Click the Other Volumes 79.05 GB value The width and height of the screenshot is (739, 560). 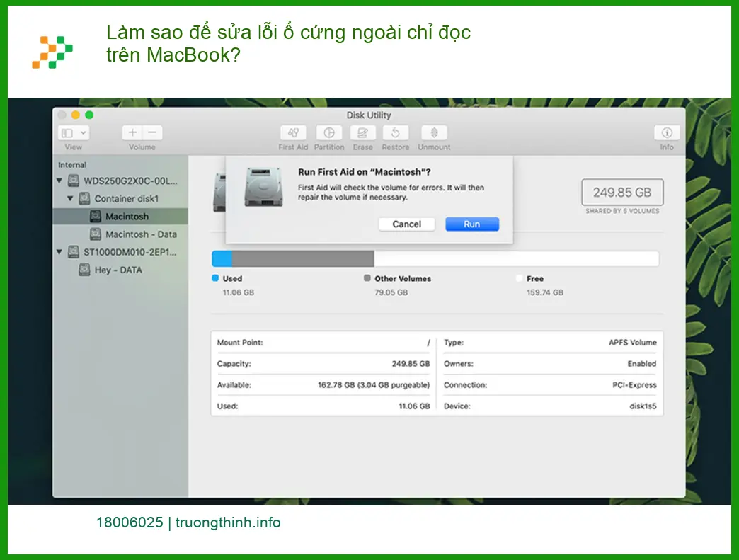[391, 292]
